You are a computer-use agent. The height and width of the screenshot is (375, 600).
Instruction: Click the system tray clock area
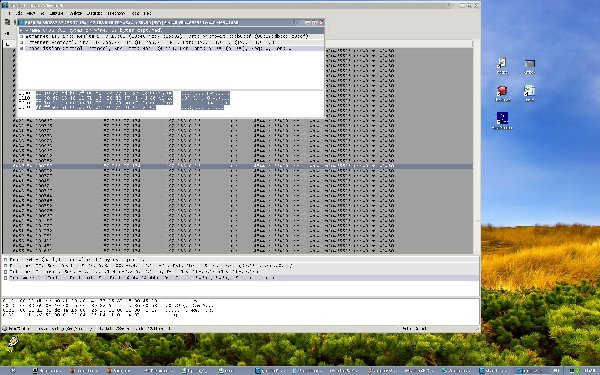590,370
